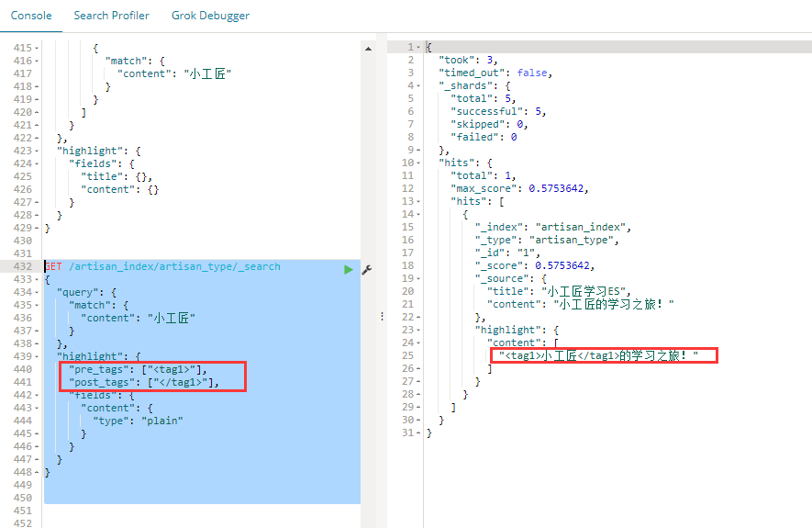Fold hits array at response line 13
The image size is (812, 528).
click(418, 202)
